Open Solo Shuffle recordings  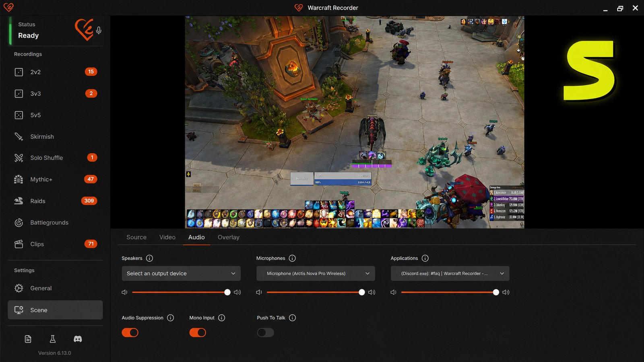[55, 158]
